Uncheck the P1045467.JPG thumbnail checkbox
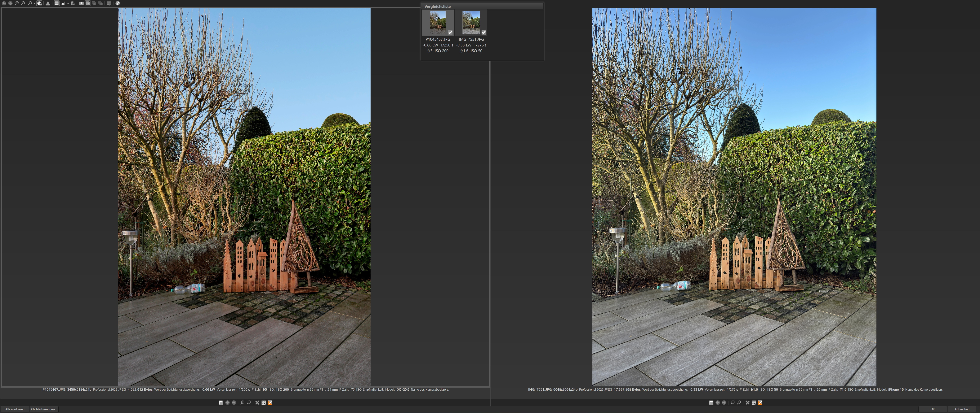The width and height of the screenshot is (980, 413). pyautogui.click(x=450, y=33)
